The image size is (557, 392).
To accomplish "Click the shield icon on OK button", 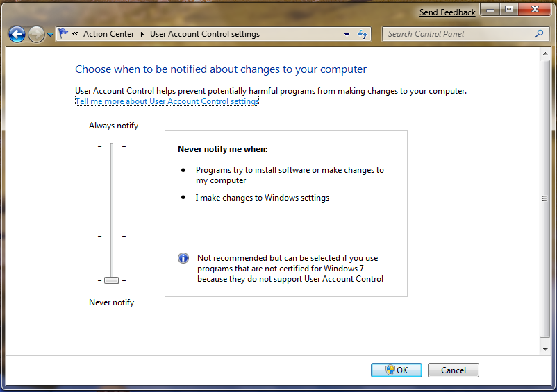I will (390, 370).
